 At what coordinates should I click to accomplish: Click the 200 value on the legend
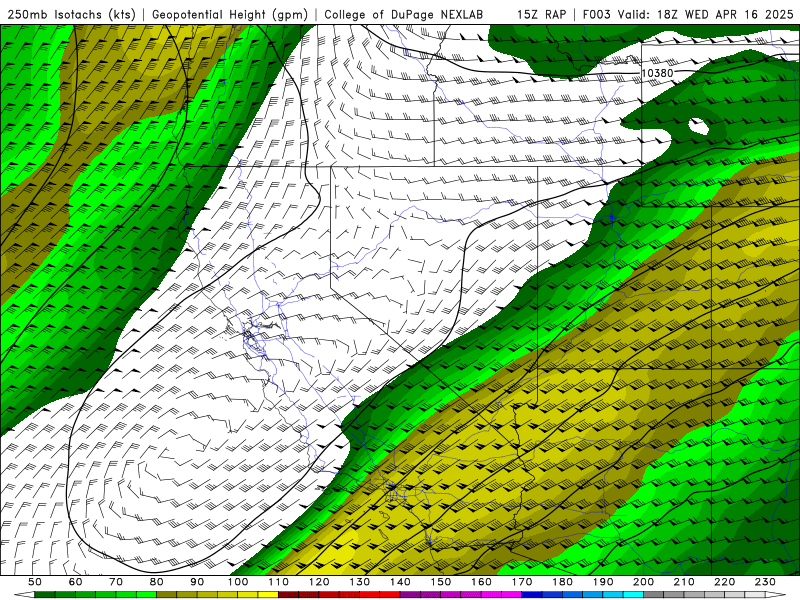click(x=643, y=582)
